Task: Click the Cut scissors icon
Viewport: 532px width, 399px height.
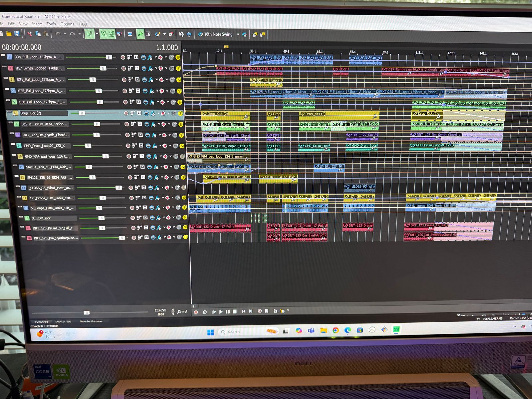Action: point(30,34)
